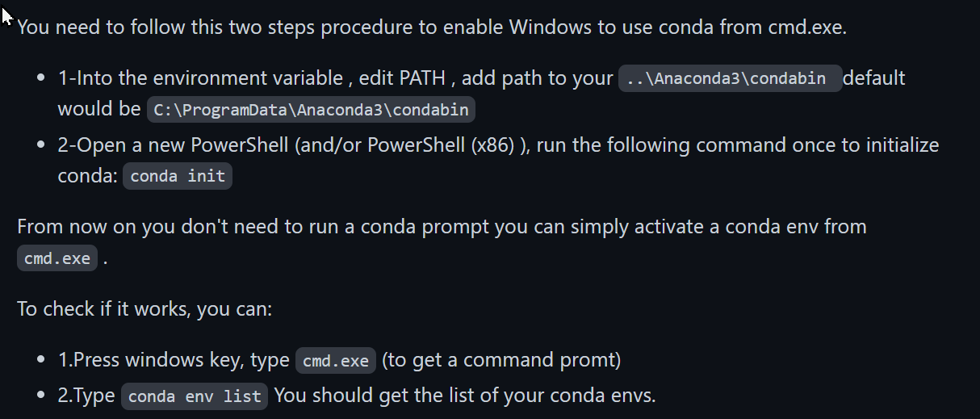Click the text '(to get a command promt)'

(501, 360)
